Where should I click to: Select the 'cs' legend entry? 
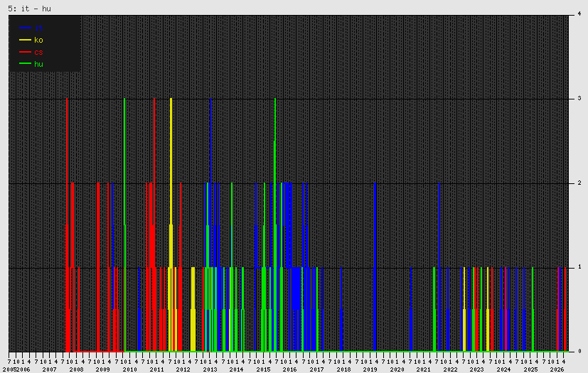click(31, 52)
